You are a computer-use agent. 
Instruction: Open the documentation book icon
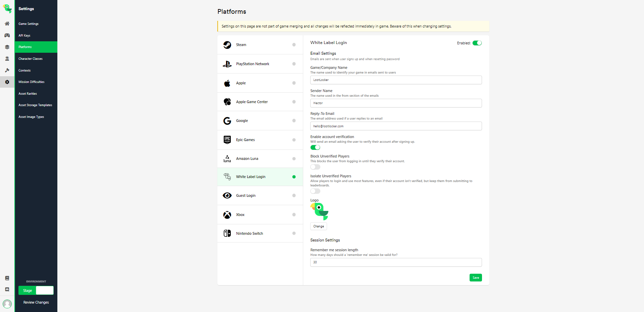click(7, 278)
